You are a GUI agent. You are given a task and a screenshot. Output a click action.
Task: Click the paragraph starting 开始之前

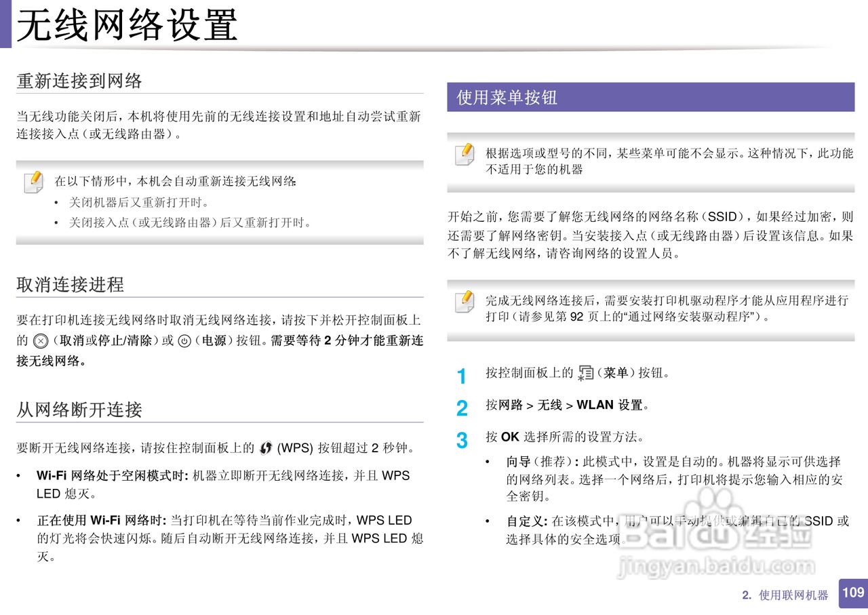(650, 235)
